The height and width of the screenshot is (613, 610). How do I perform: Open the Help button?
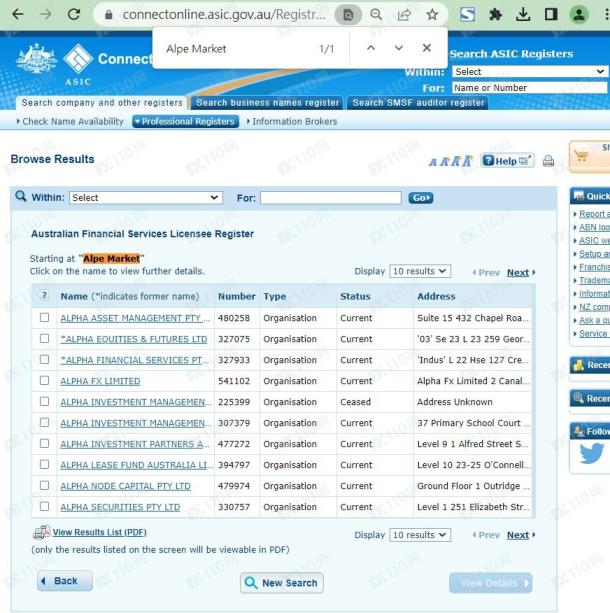coord(507,161)
